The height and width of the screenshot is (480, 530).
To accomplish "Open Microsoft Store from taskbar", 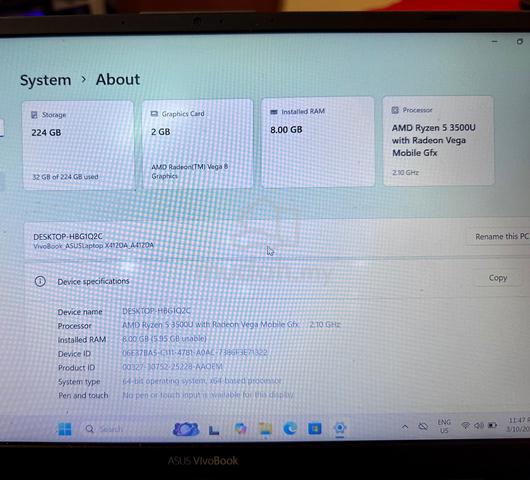I will pos(315,429).
